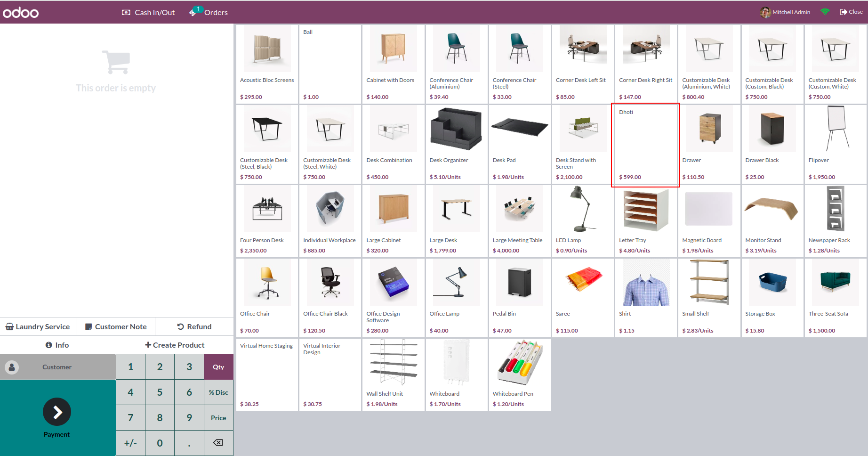Go to Payment with the arrow button
Image resolution: width=868 pixels, height=456 pixels.
click(57, 412)
